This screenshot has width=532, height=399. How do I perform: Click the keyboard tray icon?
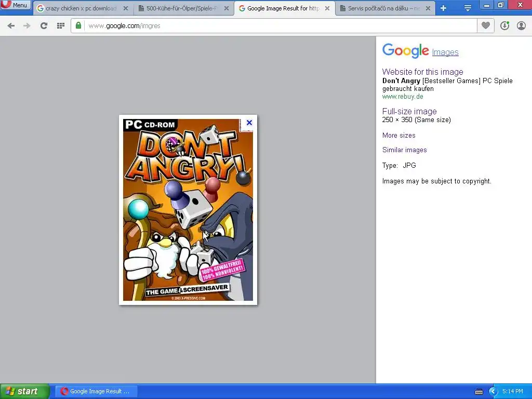click(478, 392)
